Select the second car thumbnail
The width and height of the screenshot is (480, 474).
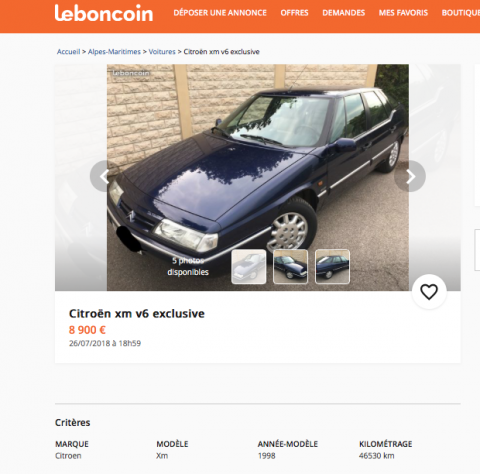[x=290, y=267]
